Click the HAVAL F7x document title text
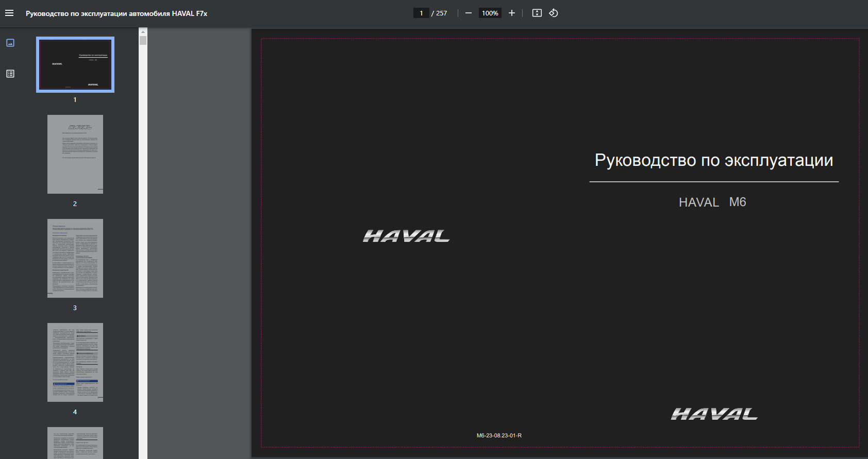 (x=116, y=13)
